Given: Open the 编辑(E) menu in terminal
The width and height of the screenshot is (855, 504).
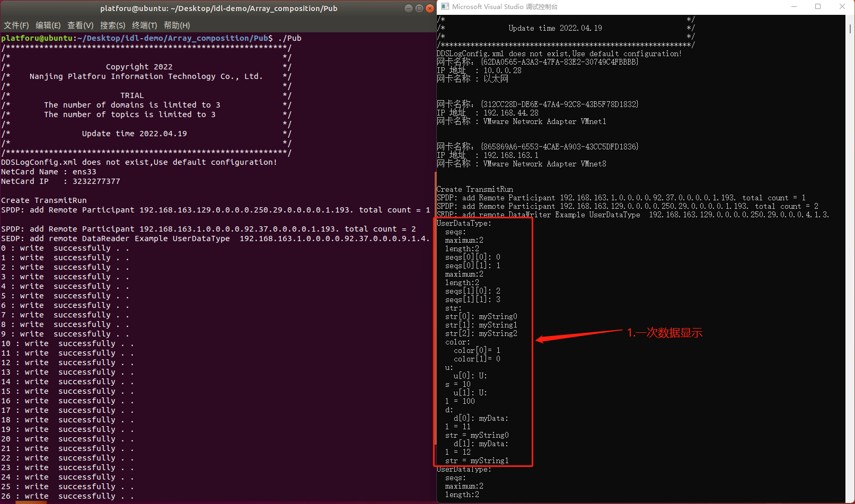Looking at the screenshot, I should click(48, 25).
